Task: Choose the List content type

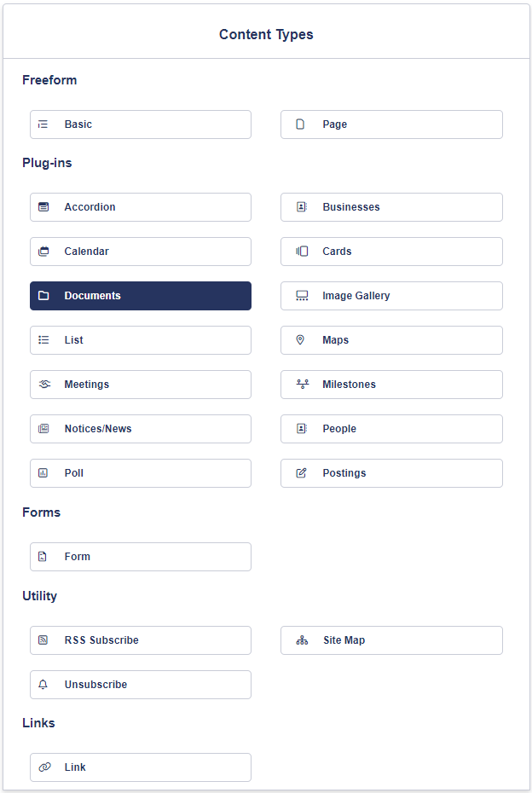Action: 141,340
